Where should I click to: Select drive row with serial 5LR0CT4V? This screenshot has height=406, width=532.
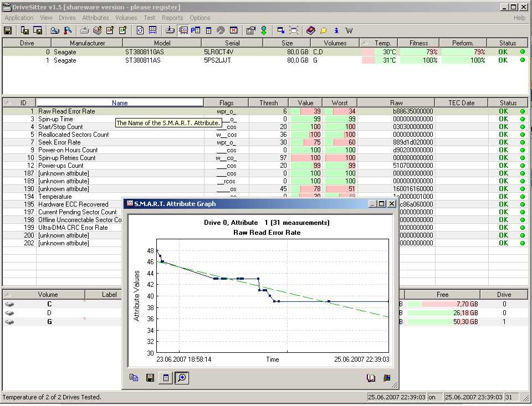(x=265, y=52)
